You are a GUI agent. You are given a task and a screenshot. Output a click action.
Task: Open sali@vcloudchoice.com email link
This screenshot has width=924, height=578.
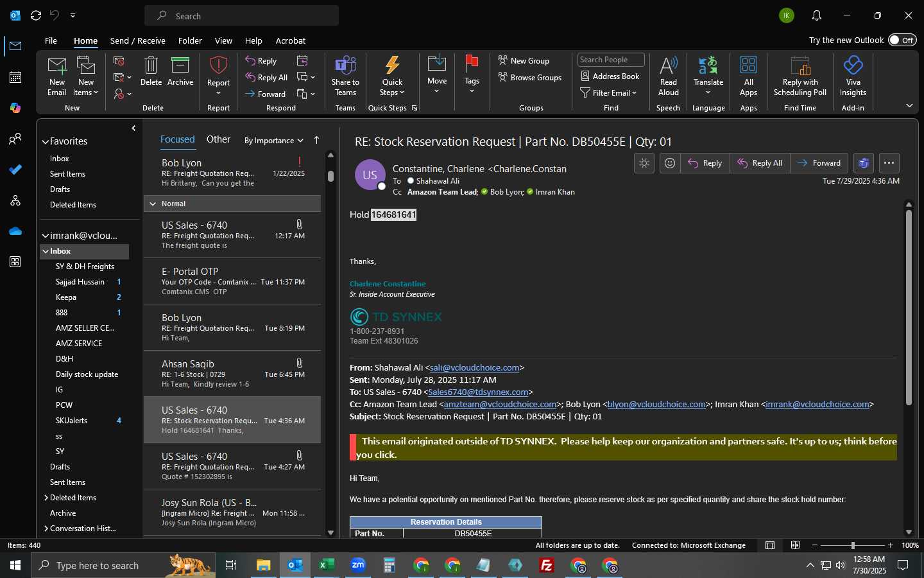point(474,368)
